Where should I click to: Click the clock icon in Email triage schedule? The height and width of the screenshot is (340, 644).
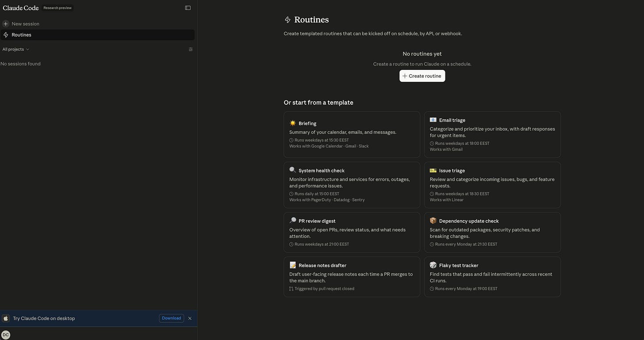[432, 143]
